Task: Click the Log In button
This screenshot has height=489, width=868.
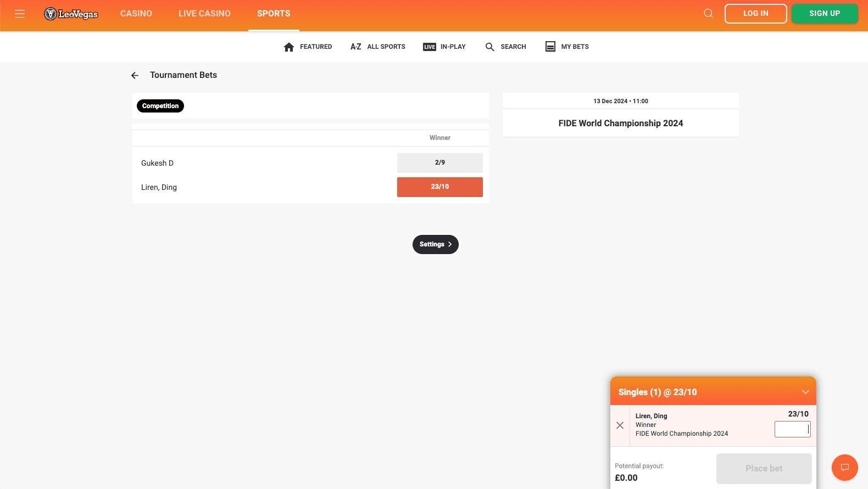Action: 756,14
